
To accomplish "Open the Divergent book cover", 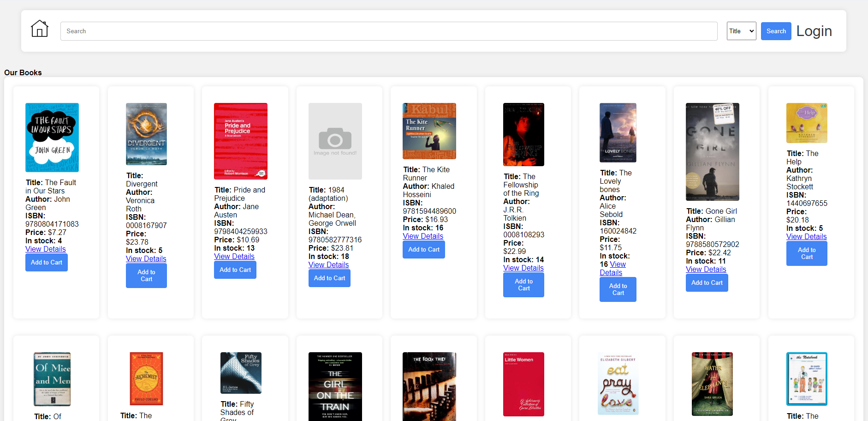I will point(146,134).
